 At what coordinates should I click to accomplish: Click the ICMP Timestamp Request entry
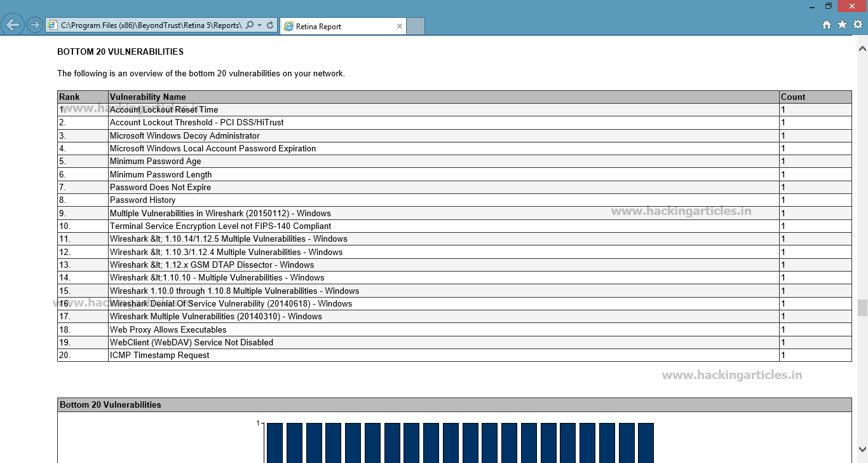pos(159,355)
